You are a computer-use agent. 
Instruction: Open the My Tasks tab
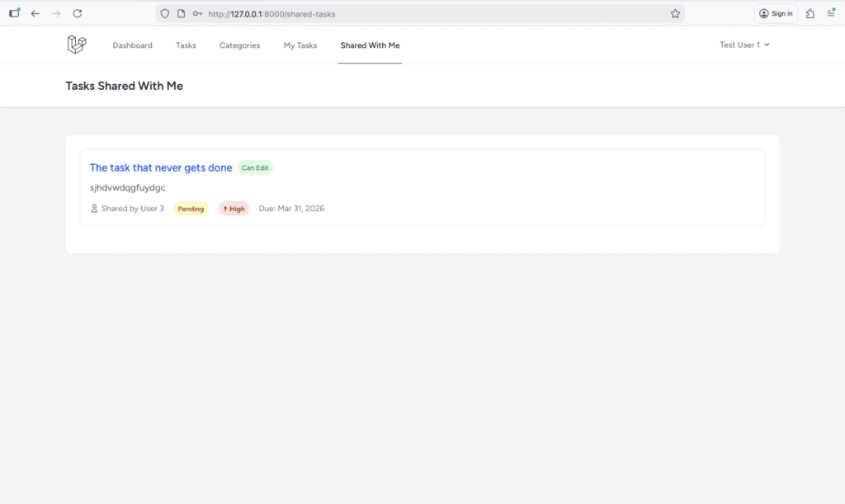coord(300,45)
